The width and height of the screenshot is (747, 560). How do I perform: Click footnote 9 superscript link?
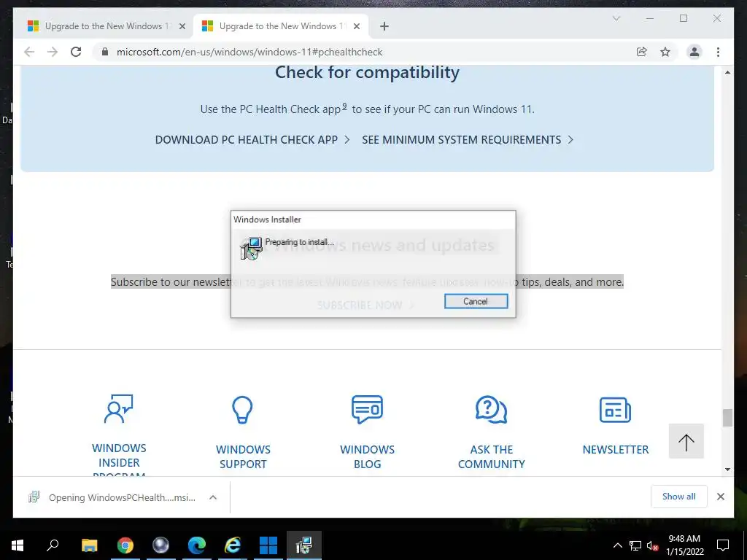coord(344,106)
